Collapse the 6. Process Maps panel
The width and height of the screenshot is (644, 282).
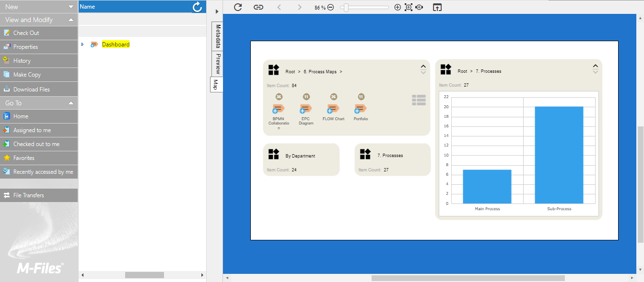tap(423, 67)
